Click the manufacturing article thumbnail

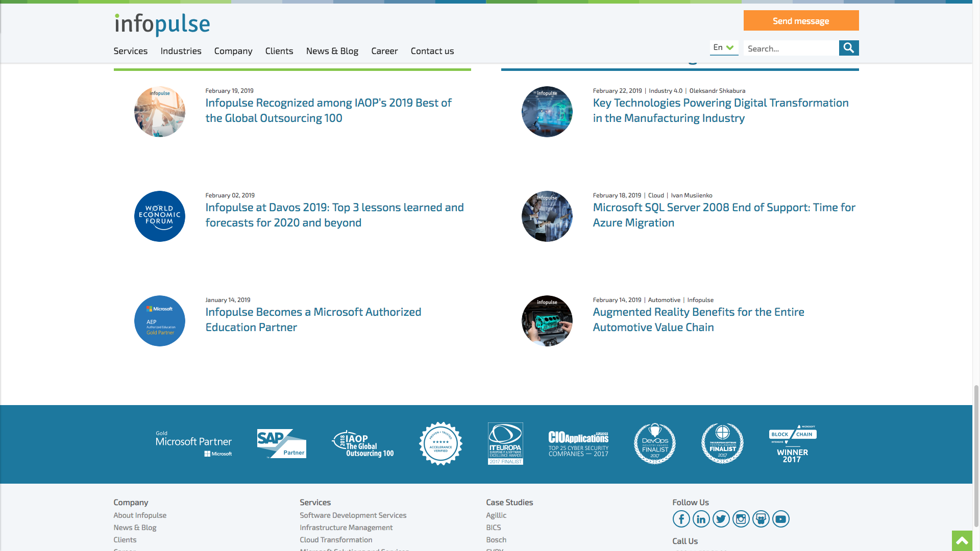(x=547, y=112)
